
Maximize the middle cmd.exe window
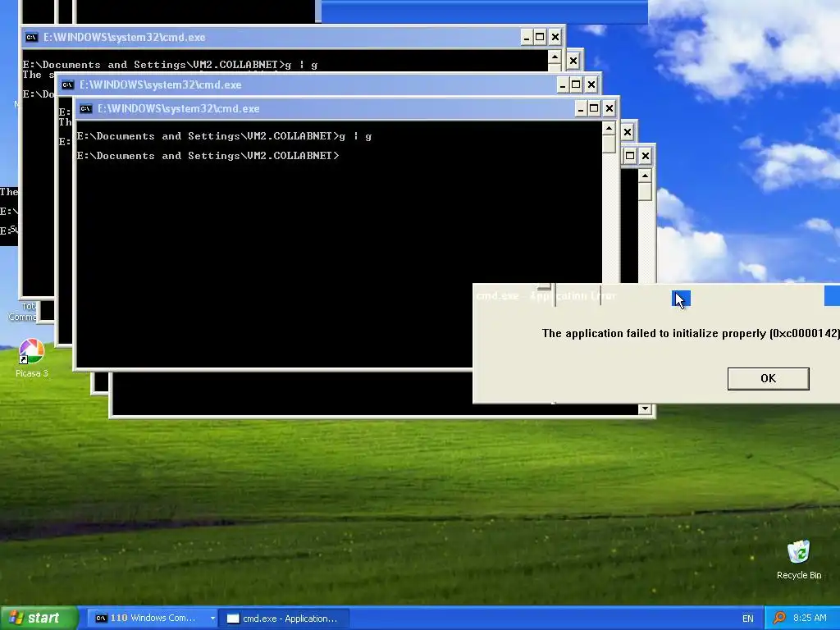tap(576, 84)
